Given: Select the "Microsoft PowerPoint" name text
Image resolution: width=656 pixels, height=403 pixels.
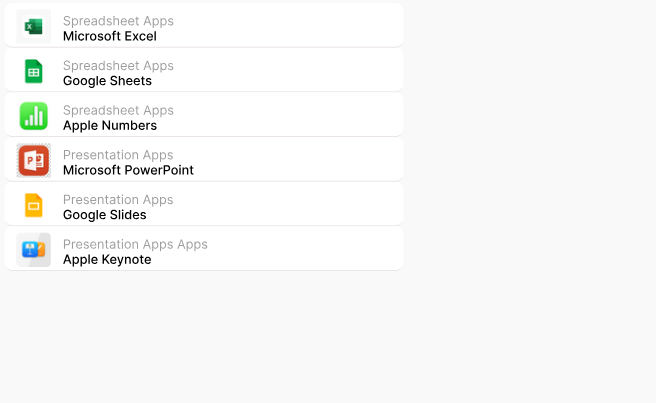Looking at the screenshot, I should [128, 170].
